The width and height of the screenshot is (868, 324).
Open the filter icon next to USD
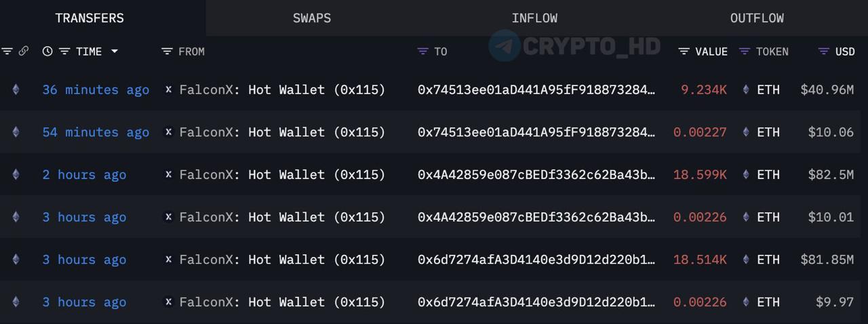824,52
